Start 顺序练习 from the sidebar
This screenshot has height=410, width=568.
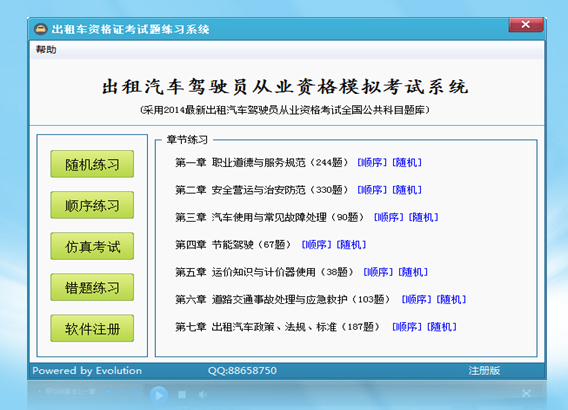pyautogui.click(x=92, y=205)
